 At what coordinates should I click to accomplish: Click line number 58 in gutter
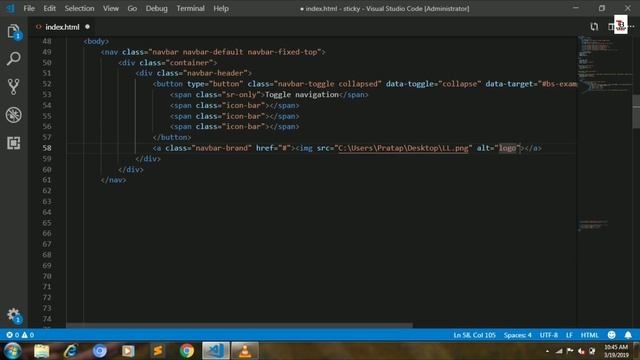click(47, 148)
